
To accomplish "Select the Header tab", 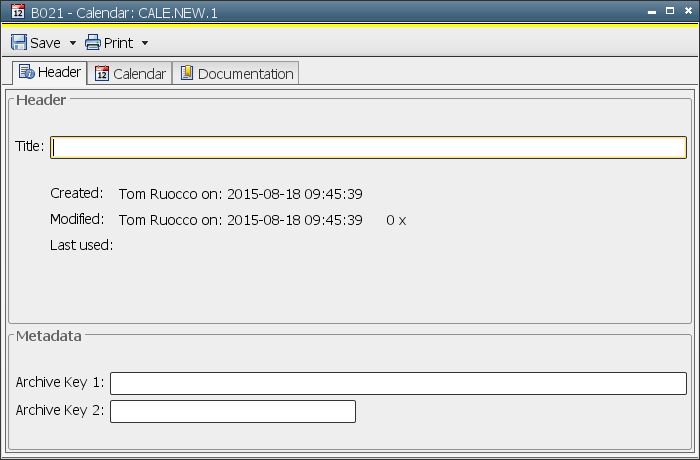I will tap(59, 72).
